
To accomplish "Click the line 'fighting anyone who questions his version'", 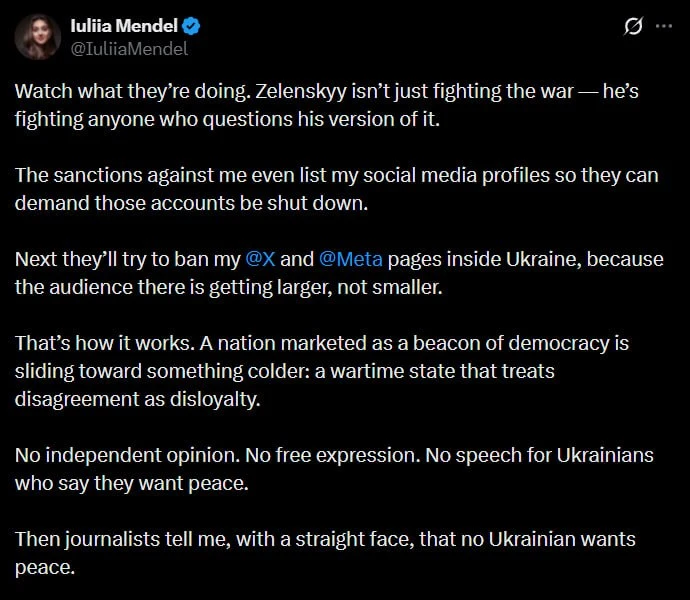I will 228,120.
